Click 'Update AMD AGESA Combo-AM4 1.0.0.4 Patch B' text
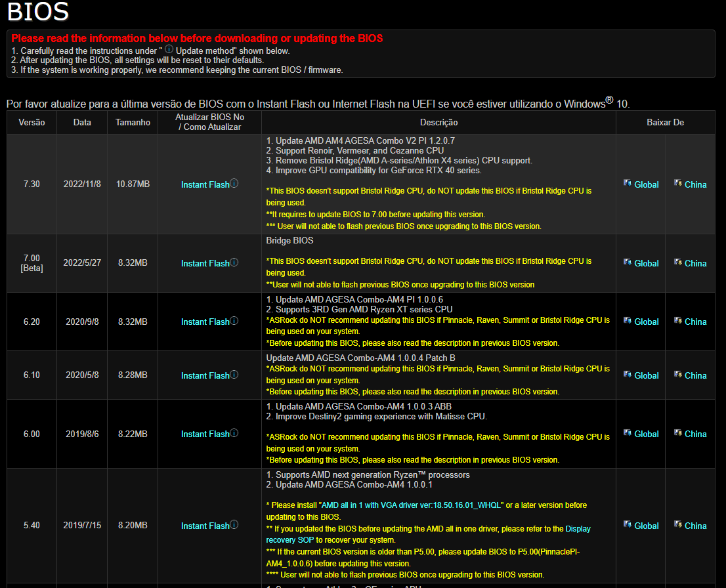 pyautogui.click(x=360, y=358)
